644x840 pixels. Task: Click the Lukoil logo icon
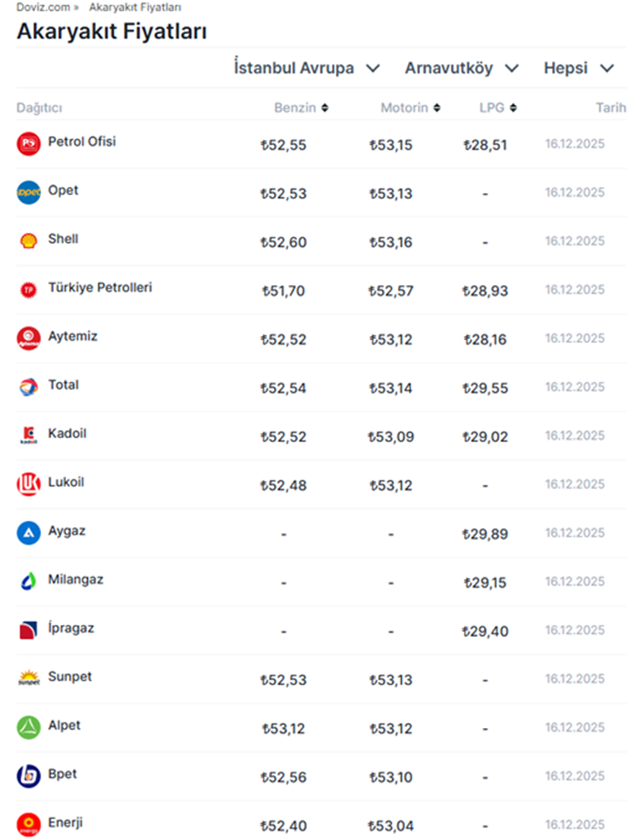(x=29, y=484)
